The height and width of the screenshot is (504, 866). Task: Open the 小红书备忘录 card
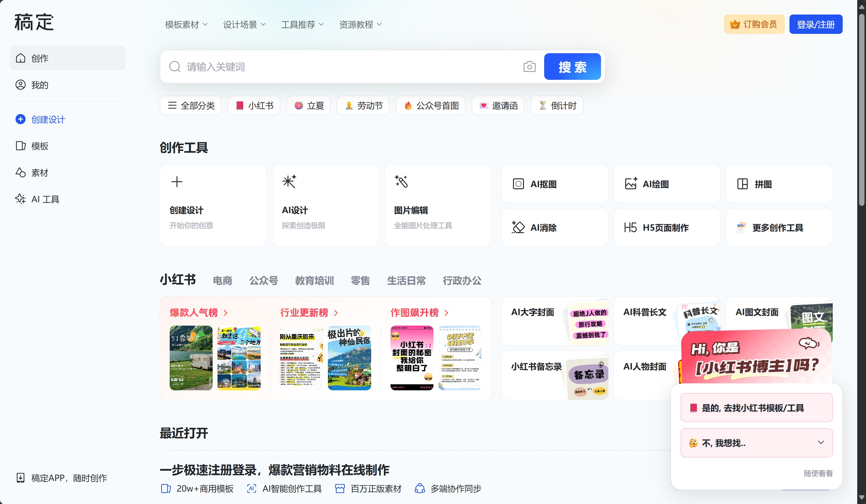pyautogui.click(x=555, y=376)
